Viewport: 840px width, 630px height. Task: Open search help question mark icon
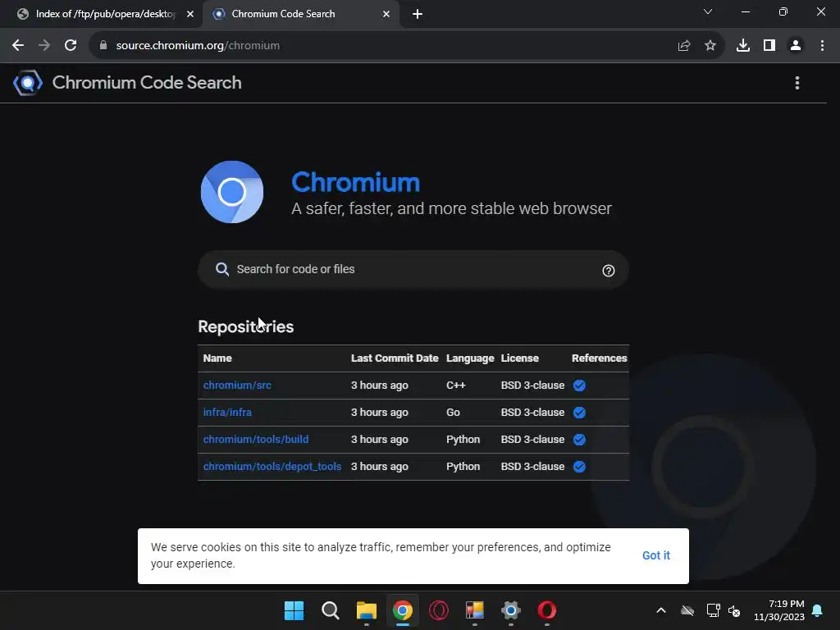(608, 271)
